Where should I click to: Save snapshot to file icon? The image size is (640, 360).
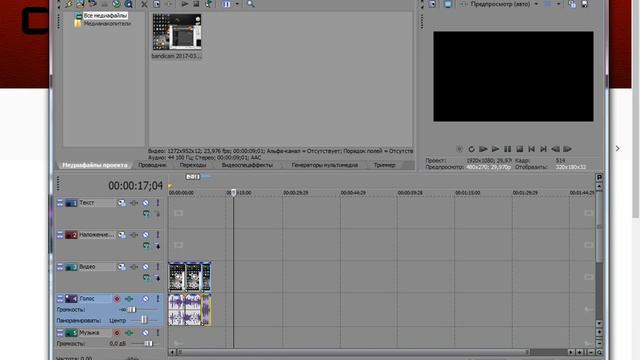coord(584,4)
